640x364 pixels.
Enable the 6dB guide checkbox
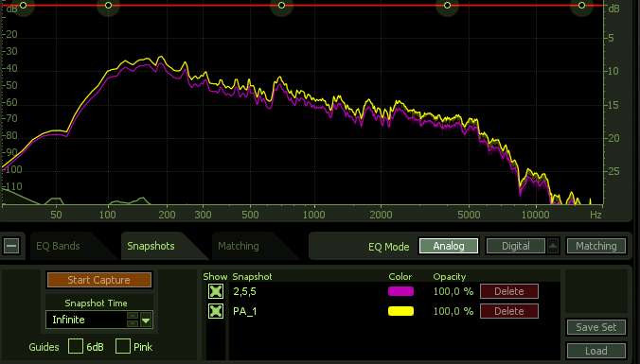tap(76, 346)
